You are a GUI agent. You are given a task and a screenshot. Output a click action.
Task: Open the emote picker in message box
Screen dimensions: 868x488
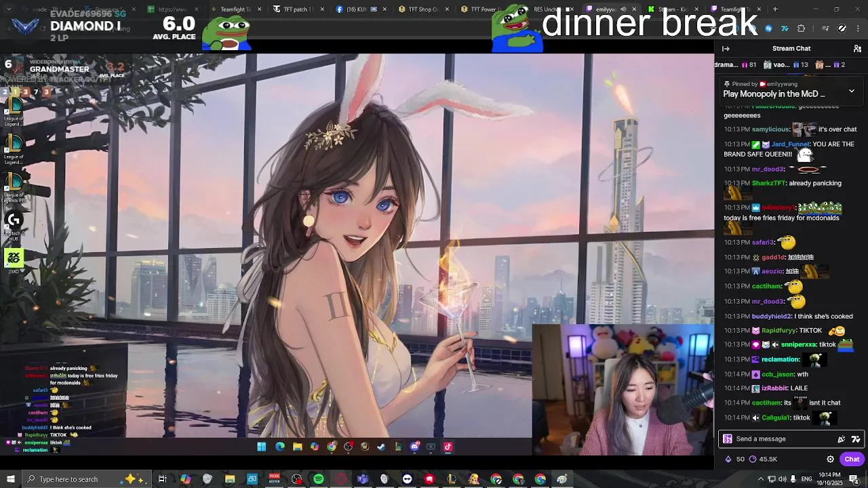pos(856,439)
